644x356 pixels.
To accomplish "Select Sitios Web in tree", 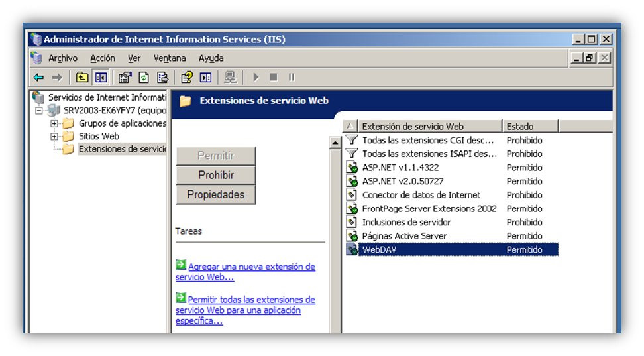I will point(99,136).
